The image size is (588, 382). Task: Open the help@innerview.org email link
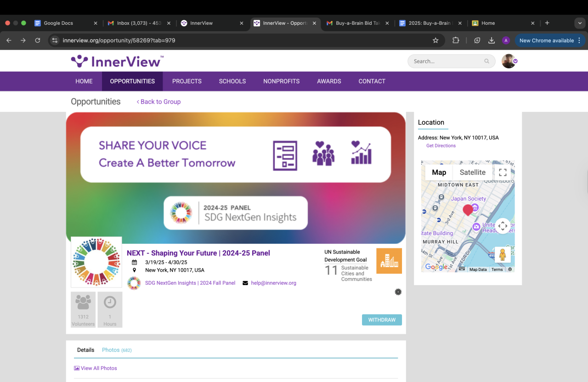(273, 283)
